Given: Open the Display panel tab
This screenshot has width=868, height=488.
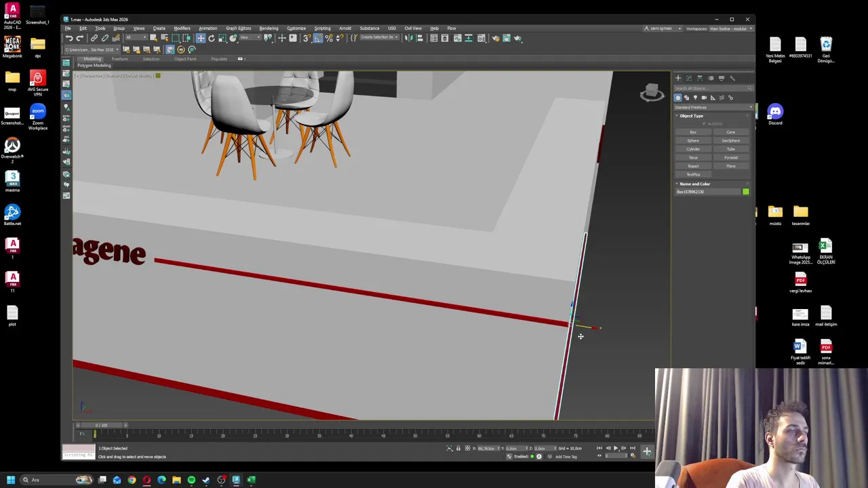Looking at the screenshot, I should coord(722,78).
